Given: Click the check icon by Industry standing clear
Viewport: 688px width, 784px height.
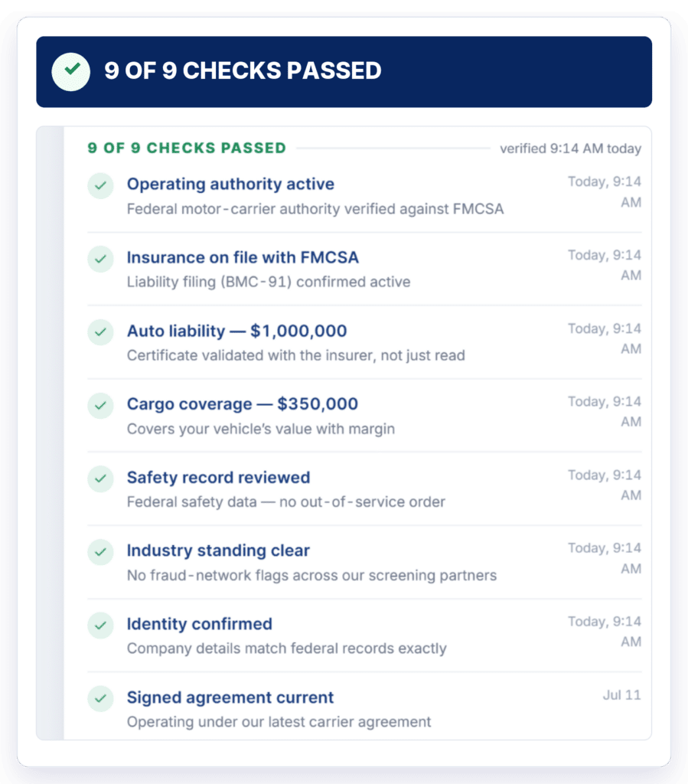Looking at the screenshot, I should click(100, 552).
